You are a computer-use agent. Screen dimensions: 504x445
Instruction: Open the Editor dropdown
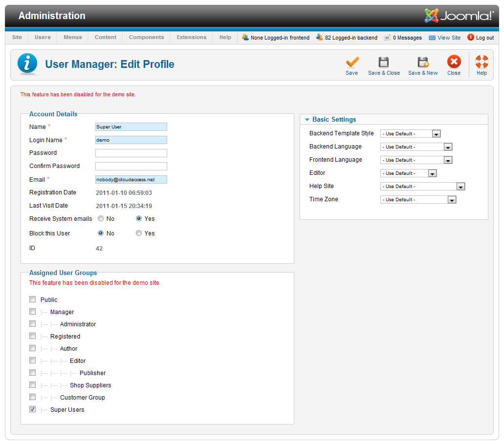pyautogui.click(x=408, y=173)
